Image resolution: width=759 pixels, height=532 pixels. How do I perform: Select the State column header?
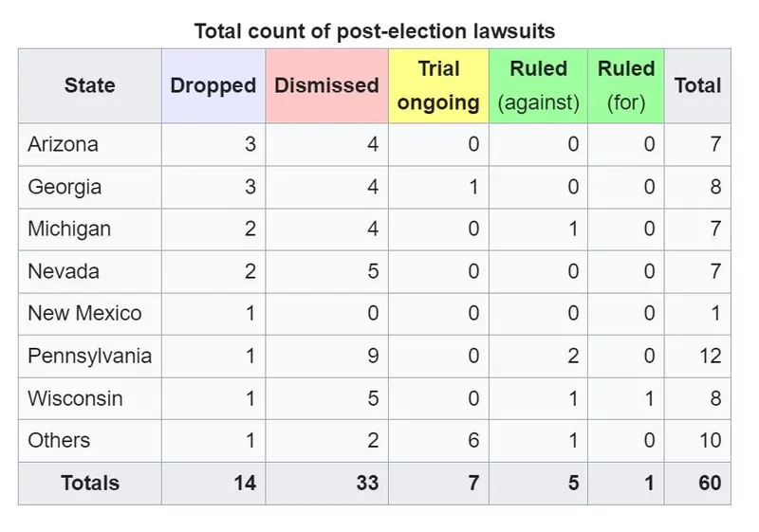coord(89,85)
